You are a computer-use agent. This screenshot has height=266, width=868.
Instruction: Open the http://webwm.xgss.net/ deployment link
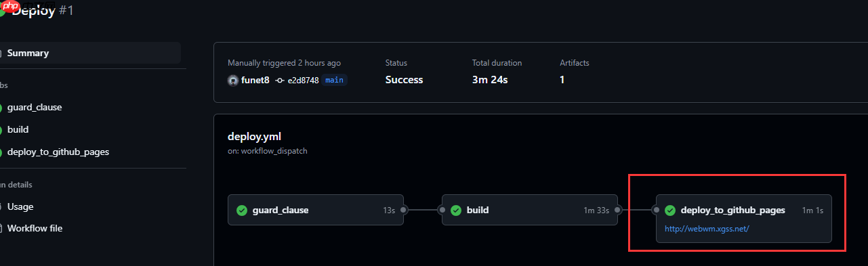tap(707, 229)
